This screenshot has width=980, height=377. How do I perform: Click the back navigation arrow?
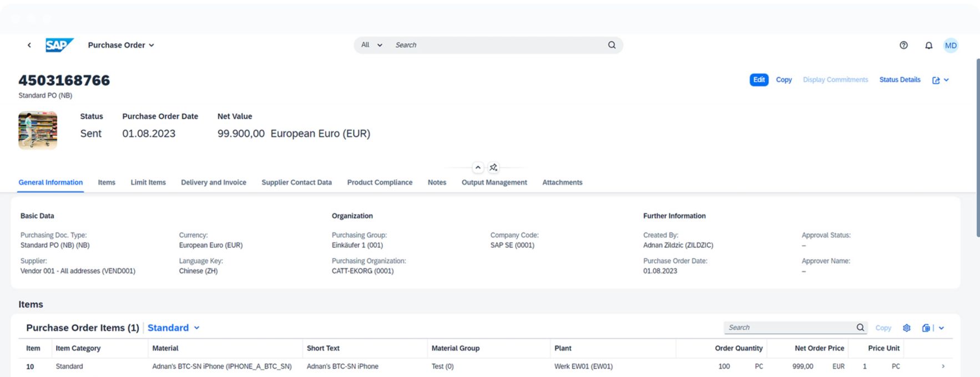pos(29,45)
